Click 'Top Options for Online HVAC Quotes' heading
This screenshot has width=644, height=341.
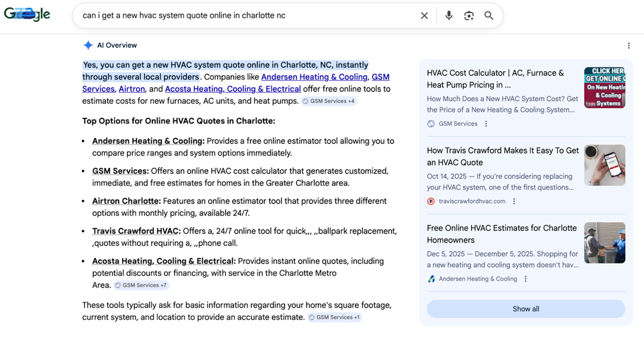pyautogui.click(x=179, y=121)
